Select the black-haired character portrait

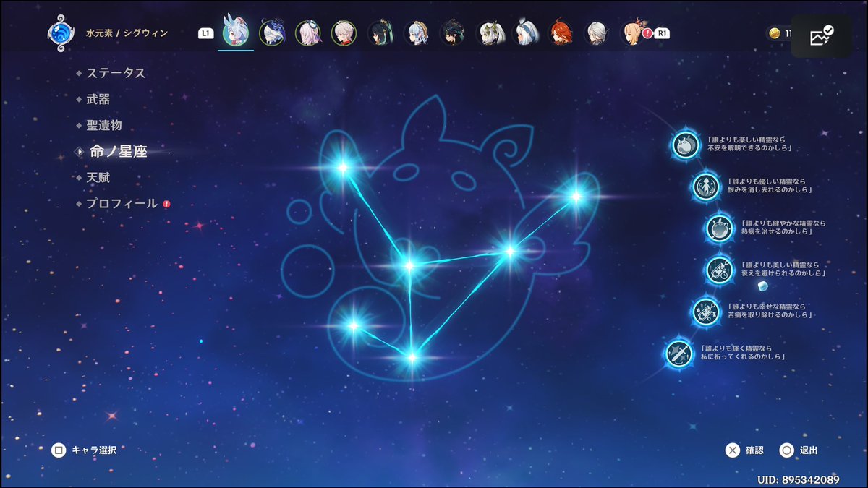[x=453, y=33]
